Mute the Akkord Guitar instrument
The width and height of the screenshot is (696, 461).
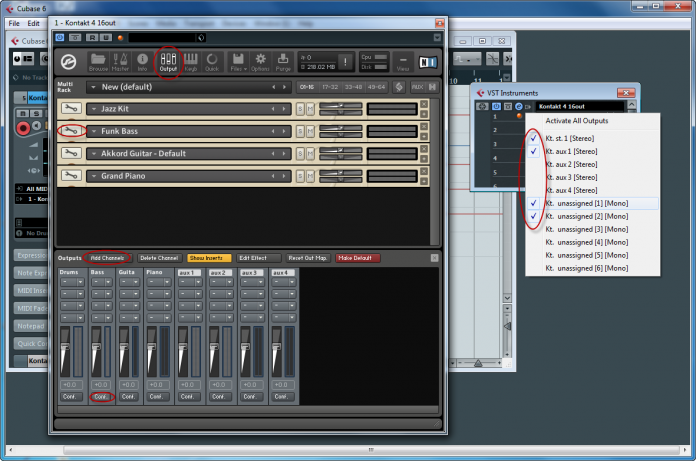pos(310,154)
